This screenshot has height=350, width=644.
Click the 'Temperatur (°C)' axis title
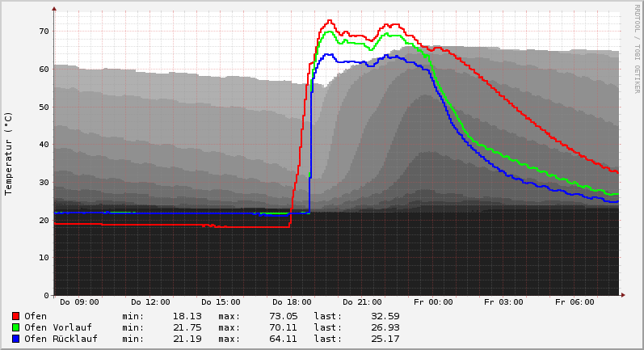(x=9, y=154)
